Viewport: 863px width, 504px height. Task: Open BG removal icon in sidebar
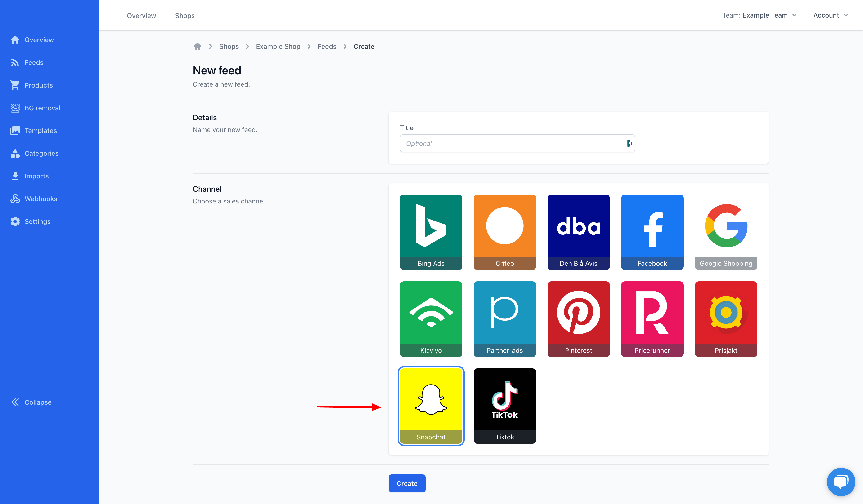(x=15, y=108)
